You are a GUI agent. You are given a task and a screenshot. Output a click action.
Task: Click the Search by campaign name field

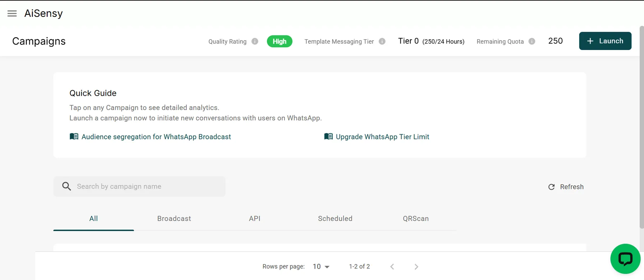click(140, 186)
